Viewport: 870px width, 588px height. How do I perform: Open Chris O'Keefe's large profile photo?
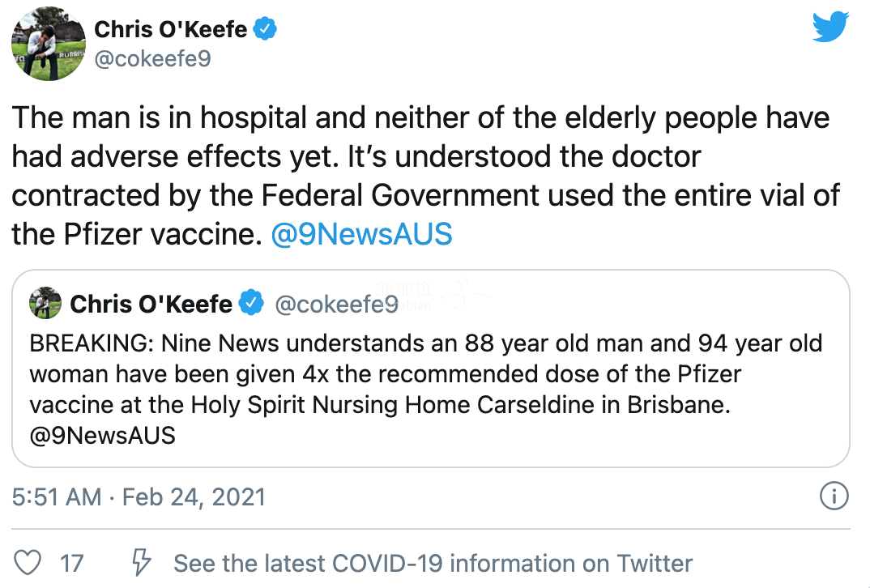point(49,45)
